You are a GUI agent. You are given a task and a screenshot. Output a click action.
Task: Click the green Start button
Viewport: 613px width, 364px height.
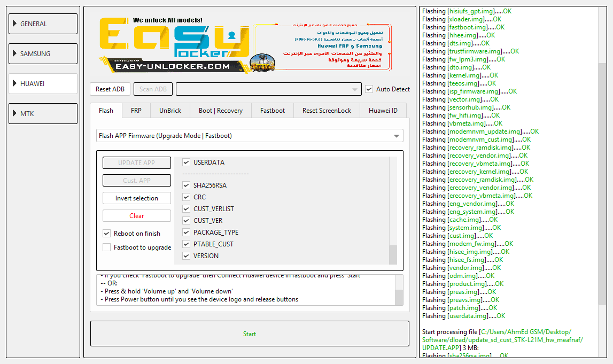(x=250, y=334)
